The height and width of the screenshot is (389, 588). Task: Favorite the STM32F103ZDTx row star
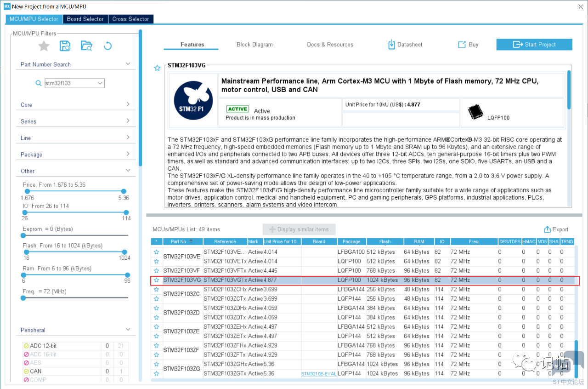point(156,318)
